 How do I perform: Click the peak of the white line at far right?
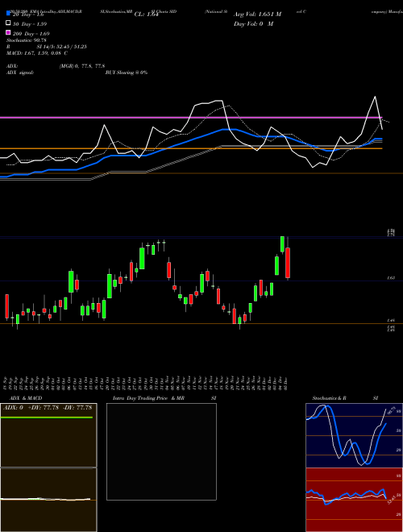(375, 97)
